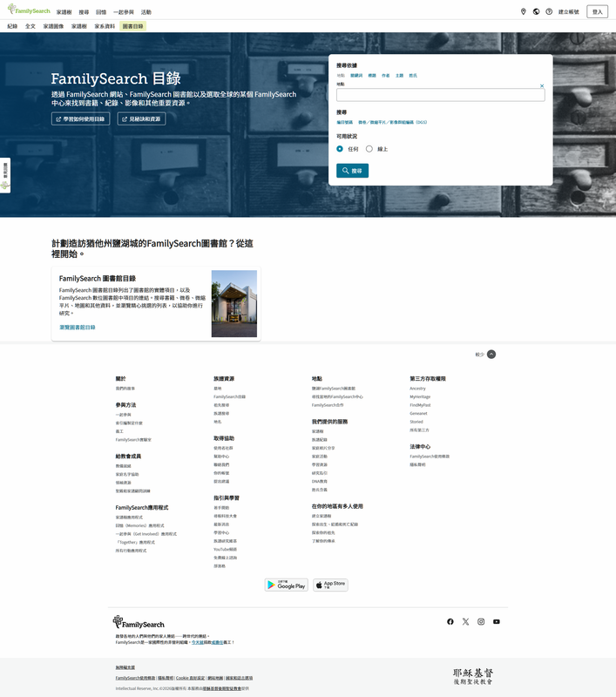Click the church logo 耶穌基督 at bottom right
The image size is (616, 697).
[473, 676]
